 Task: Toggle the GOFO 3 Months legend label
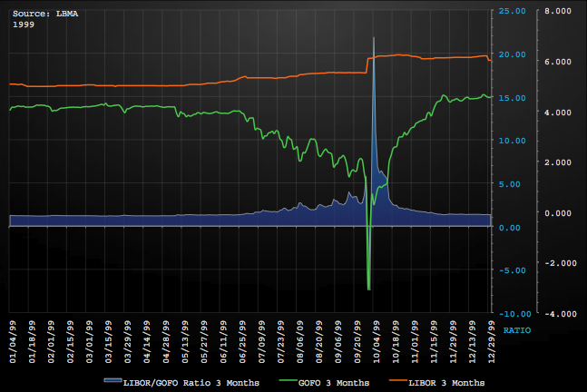(x=336, y=380)
